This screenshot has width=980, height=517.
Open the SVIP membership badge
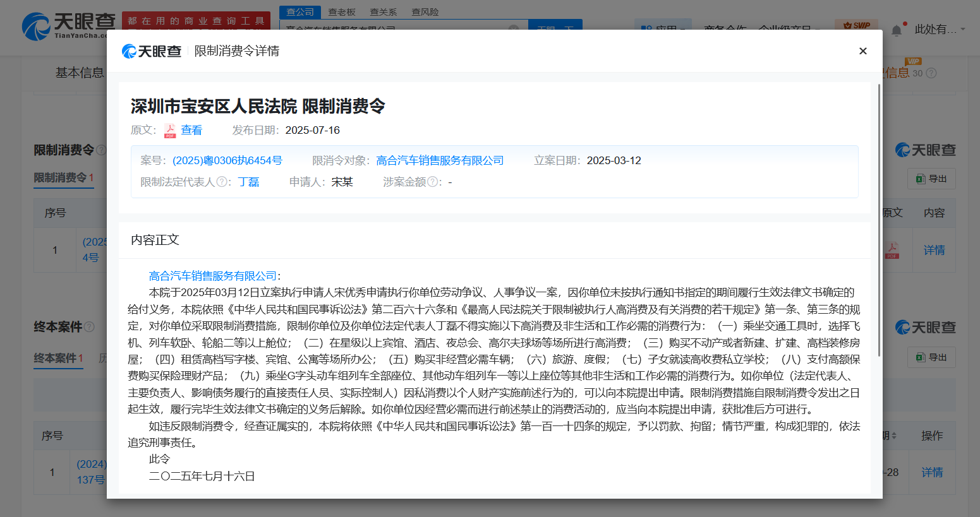coord(856,25)
